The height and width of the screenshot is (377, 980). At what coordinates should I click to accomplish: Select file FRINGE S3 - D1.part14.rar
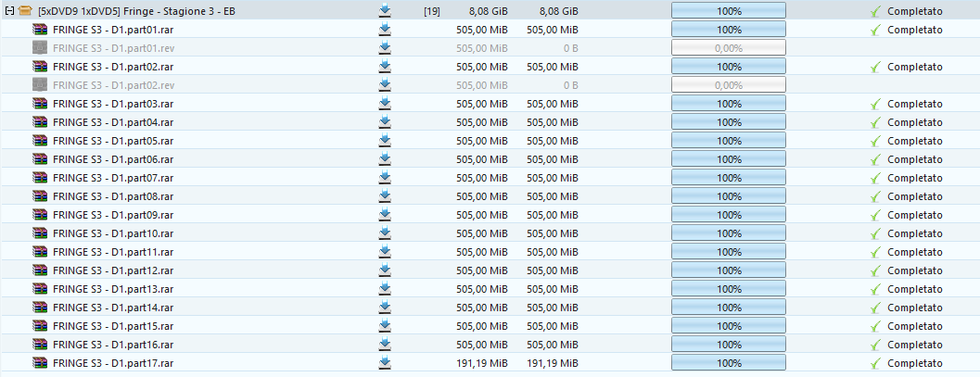pyautogui.click(x=113, y=308)
